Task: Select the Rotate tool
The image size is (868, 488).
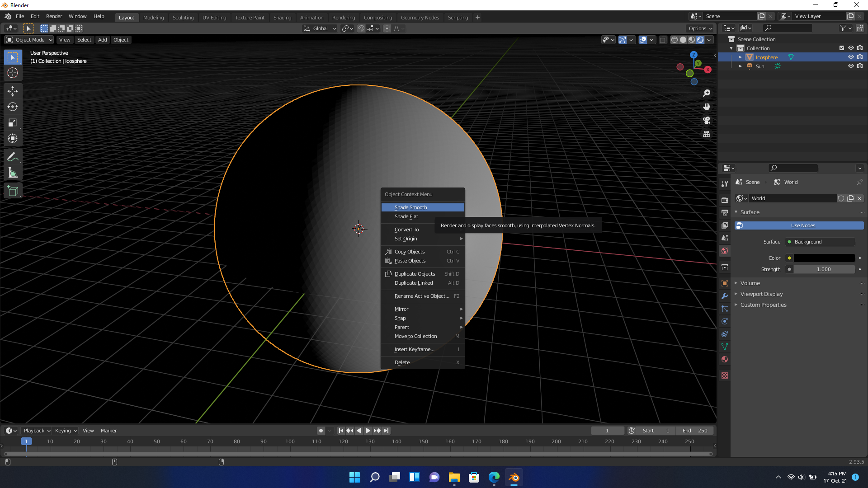Action: click(13, 107)
